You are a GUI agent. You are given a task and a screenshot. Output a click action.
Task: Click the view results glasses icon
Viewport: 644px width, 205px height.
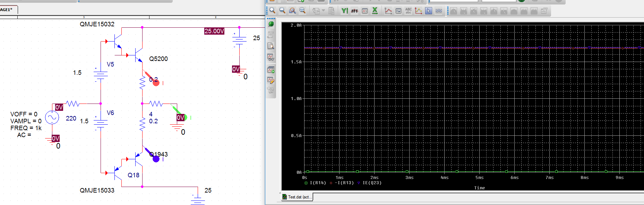point(271,57)
